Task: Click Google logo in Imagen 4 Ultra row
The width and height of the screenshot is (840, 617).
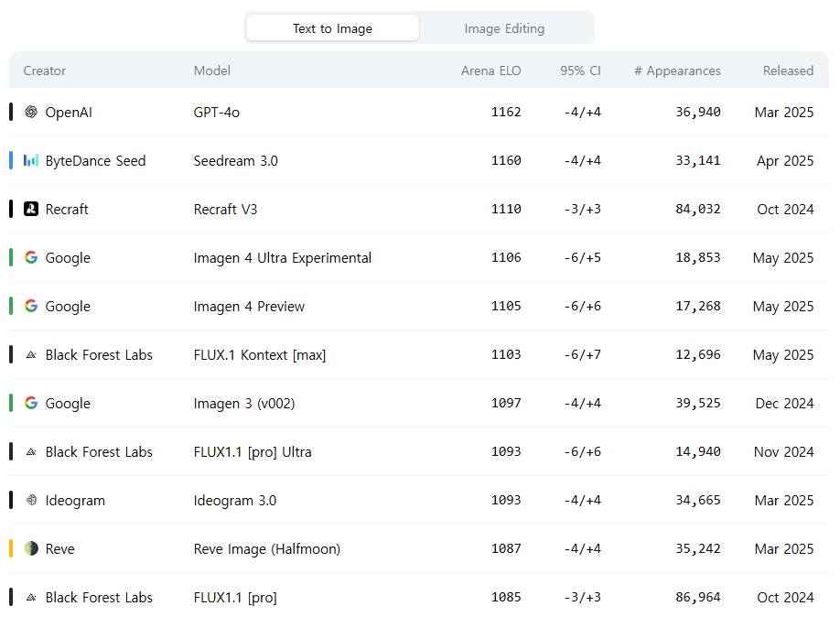Action: (x=31, y=257)
